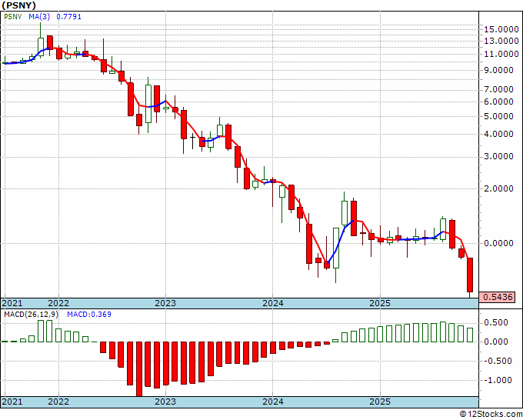Viewport: 523px width, 420px height.
Task: Click the 7.0000 price axis label
Action: pos(499,89)
